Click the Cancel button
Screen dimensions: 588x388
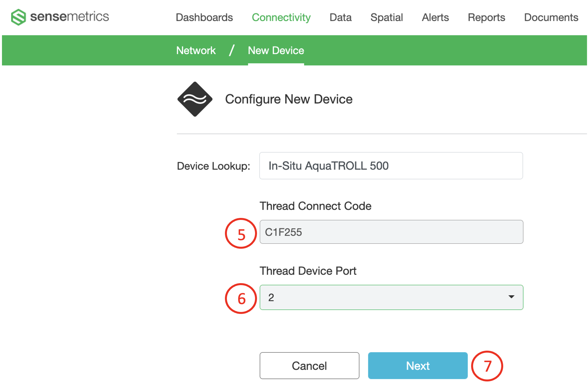point(309,366)
